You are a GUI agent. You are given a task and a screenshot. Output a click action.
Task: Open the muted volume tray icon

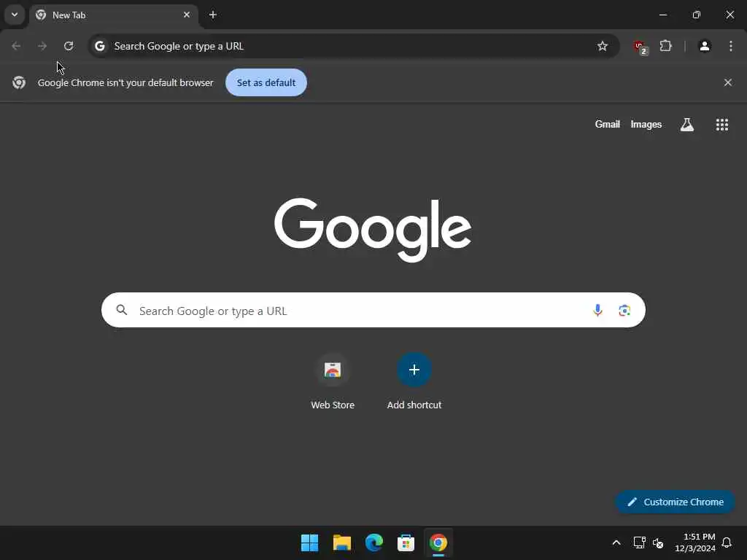(658, 542)
